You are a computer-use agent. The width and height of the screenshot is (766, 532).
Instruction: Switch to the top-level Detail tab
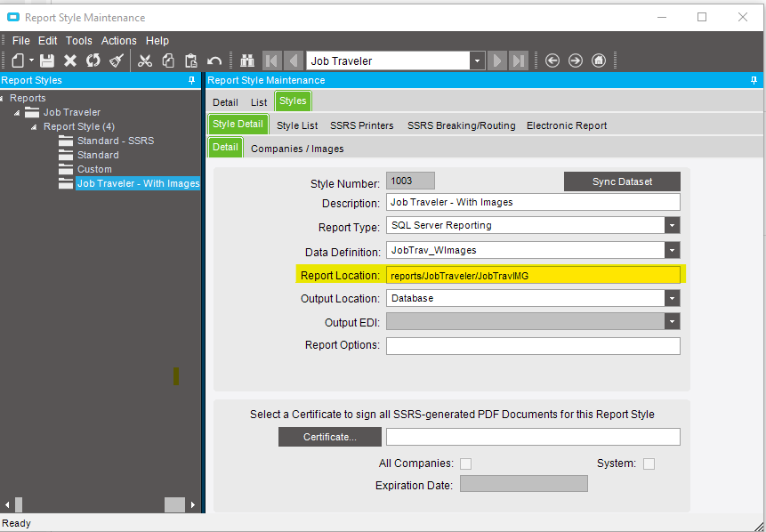[x=225, y=102]
